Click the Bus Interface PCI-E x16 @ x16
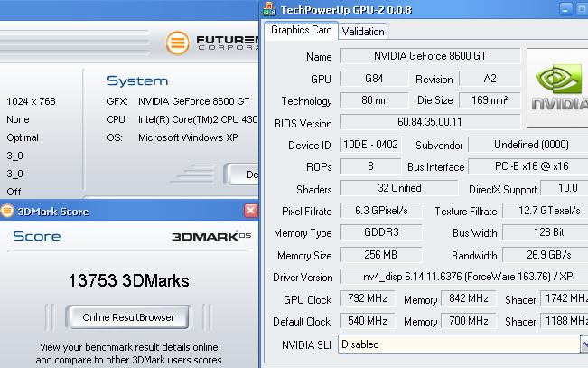588x368 pixels. [x=528, y=166]
